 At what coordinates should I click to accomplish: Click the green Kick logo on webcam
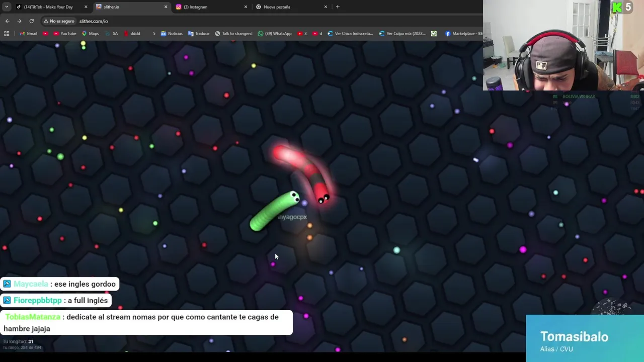tap(617, 7)
